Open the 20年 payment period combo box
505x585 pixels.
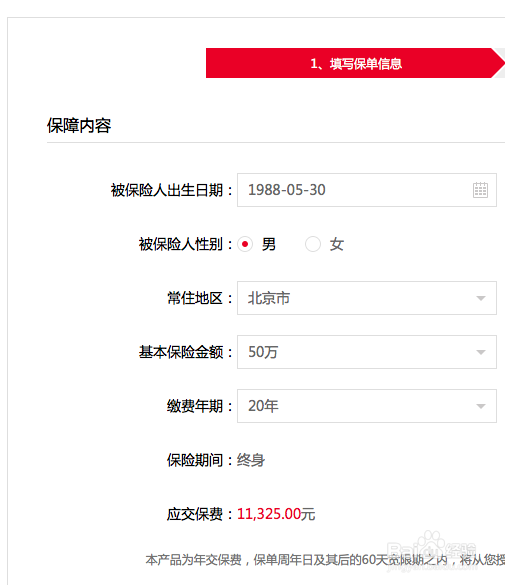[x=367, y=406]
